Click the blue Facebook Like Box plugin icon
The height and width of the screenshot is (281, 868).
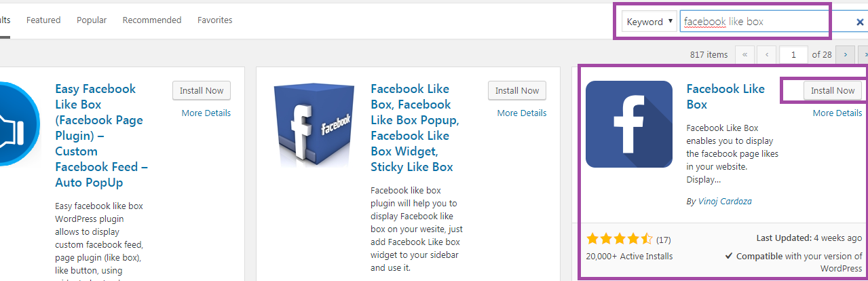(628, 124)
